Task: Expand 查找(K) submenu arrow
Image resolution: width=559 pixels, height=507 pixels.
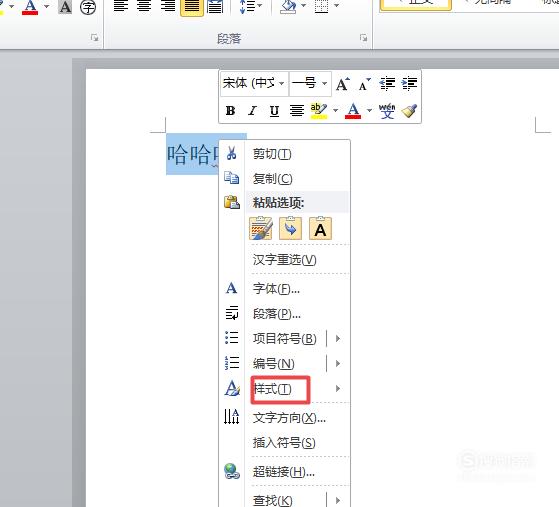Action: (338, 500)
